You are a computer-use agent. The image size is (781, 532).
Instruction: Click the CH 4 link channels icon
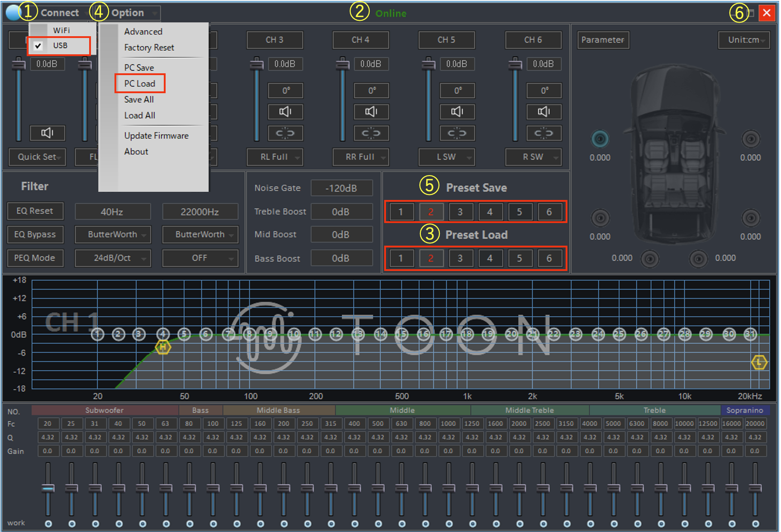[371, 133]
